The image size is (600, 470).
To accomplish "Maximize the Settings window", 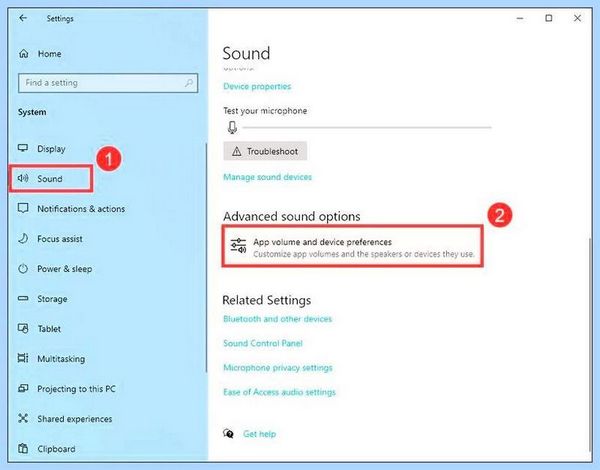I will 549,18.
